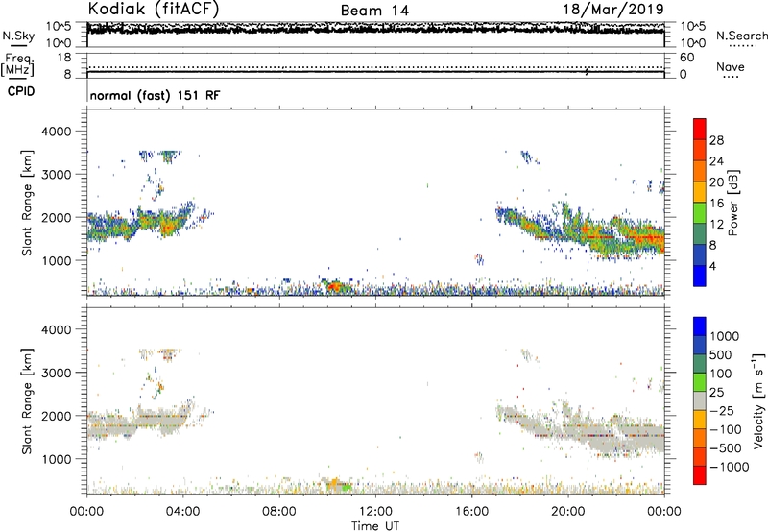Click the blue top of Velocity colorbar
The image size is (768, 532).
tap(700, 326)
